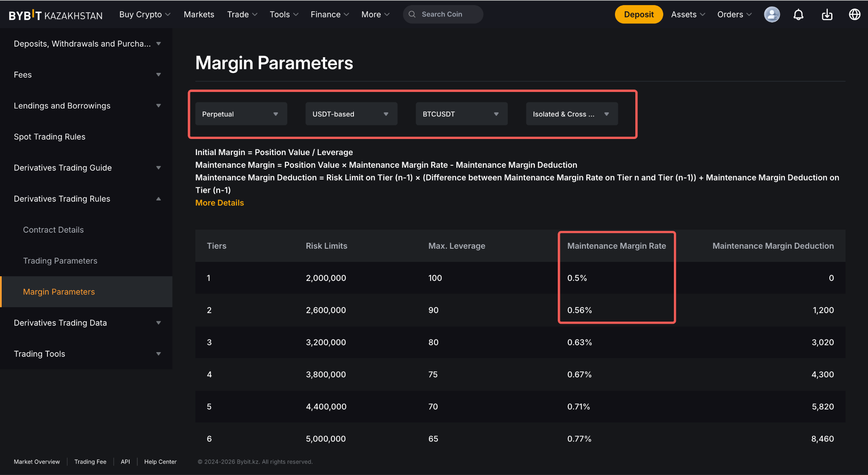Click the Bybit Kazakhstan logo
868x475 pixels.
coord(56,15)
